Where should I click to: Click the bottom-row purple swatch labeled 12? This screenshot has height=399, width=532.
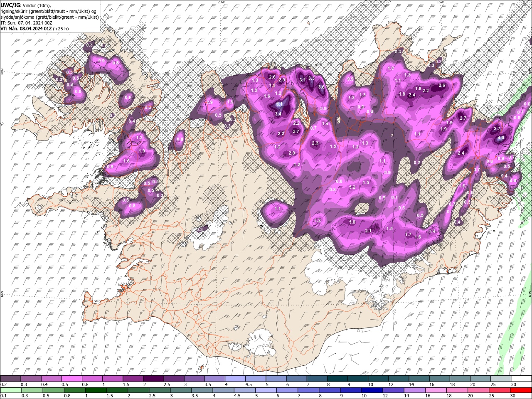tap(392, 390)
